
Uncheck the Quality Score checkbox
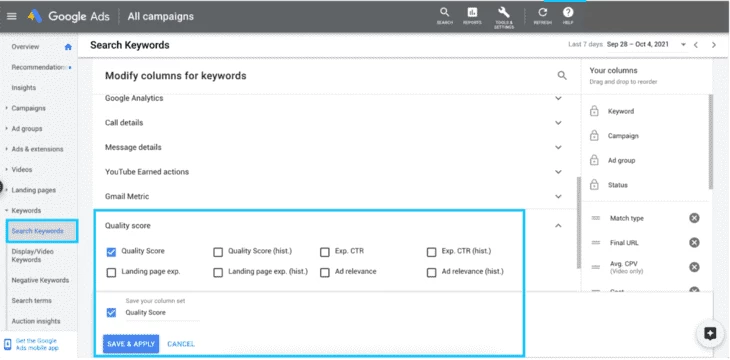pos(111,252)
